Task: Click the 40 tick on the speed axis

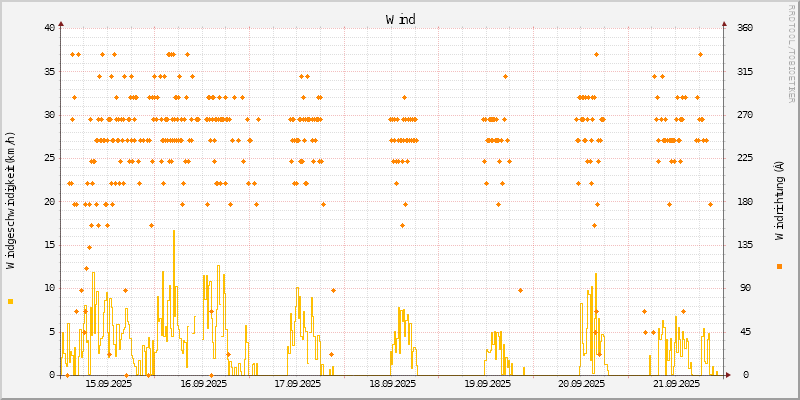Action: [49, 28]
